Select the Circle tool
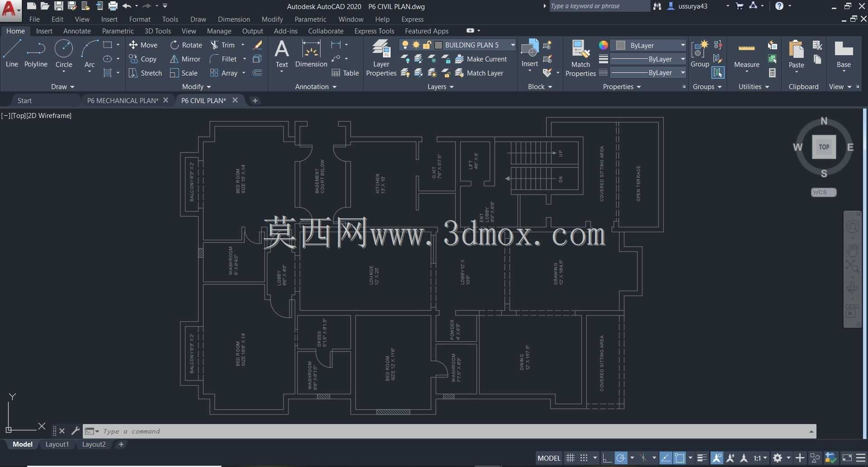The image size is (868, 467). [64, 53]
